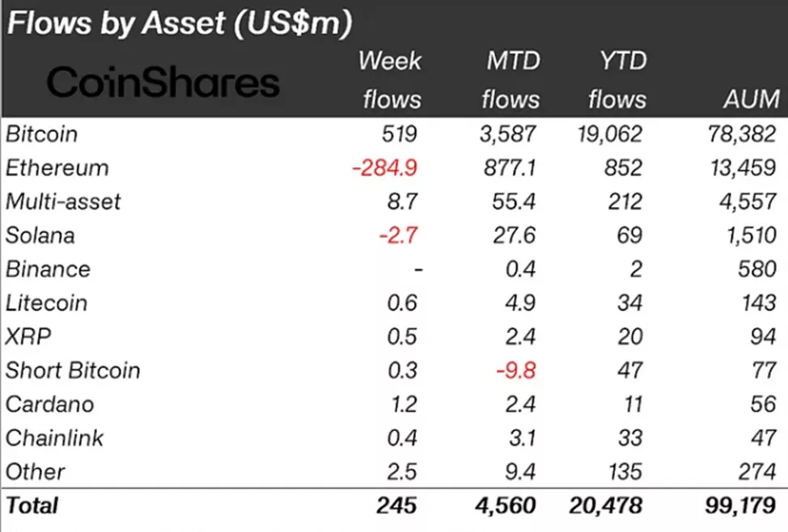Viewport: 788px width, 532px height.
Task: Select the Binance row label
Action: 48,269
